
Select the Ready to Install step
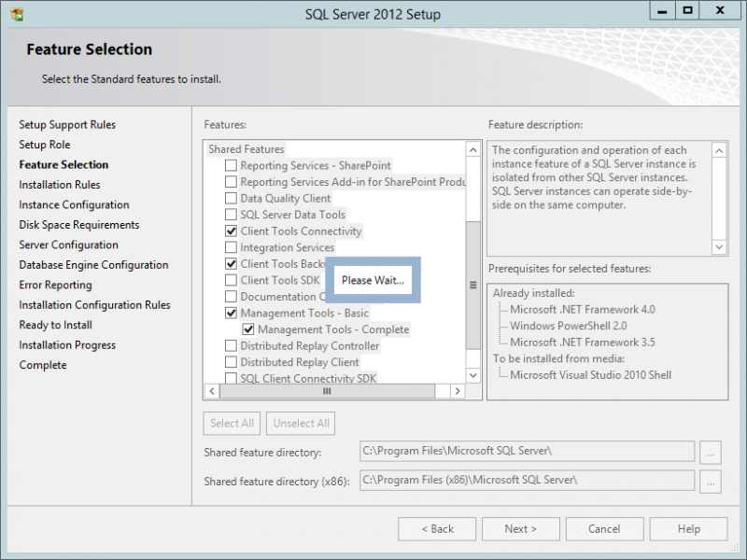(56, 325)
